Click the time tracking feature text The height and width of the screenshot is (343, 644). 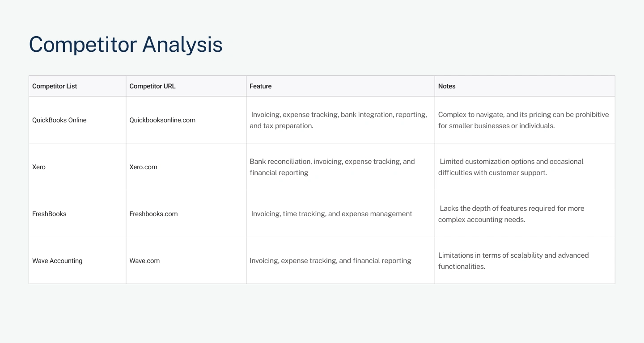tap(331, 214)
